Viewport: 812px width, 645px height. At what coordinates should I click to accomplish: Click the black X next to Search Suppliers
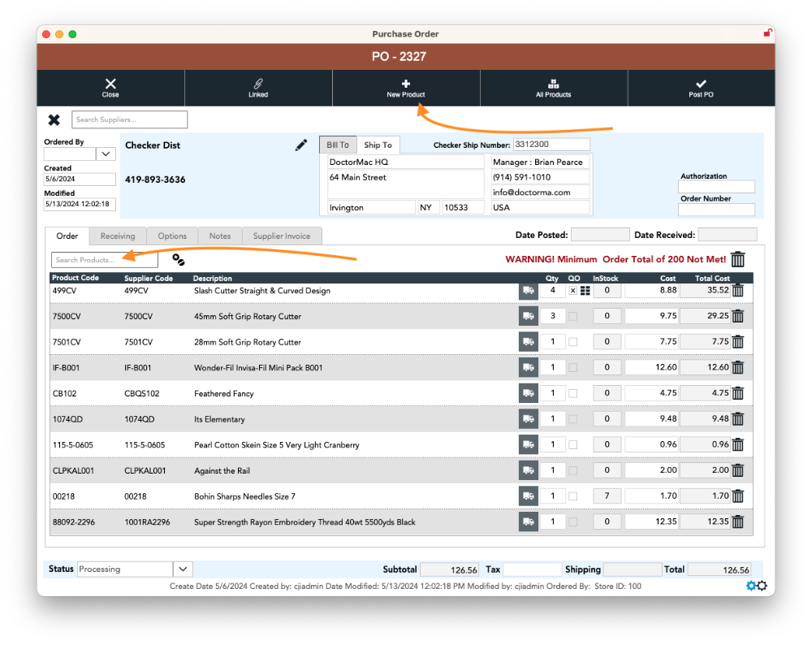(x=54, y=120)
